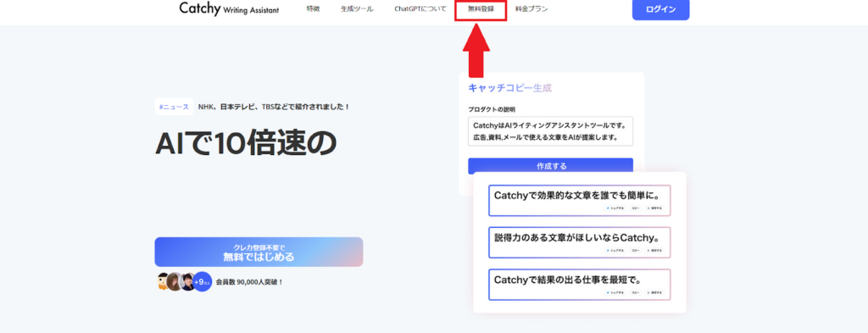This screenshot has width=868, height=333.
Task: Click the AIで10倍速の headline
Action: [246, 143]
